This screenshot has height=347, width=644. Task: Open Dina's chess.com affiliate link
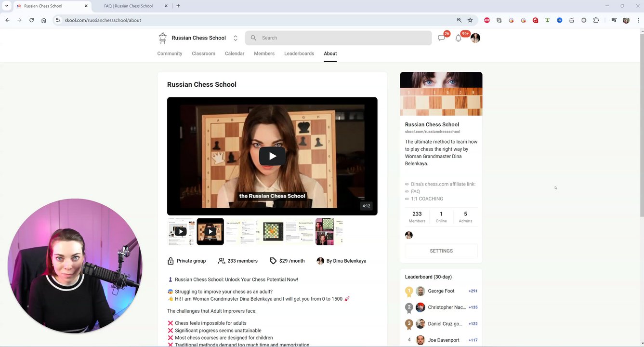443,184
